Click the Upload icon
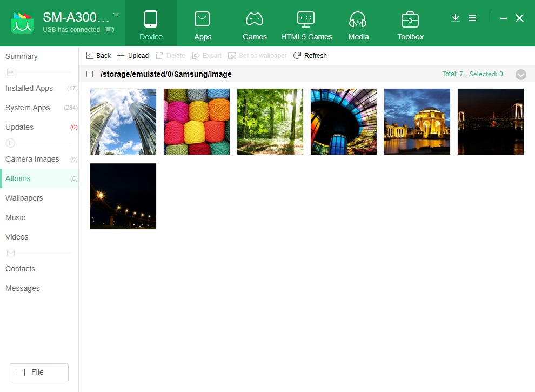This screenshot has height=392, width=535. pyautogui.click(x=121, y=55)
